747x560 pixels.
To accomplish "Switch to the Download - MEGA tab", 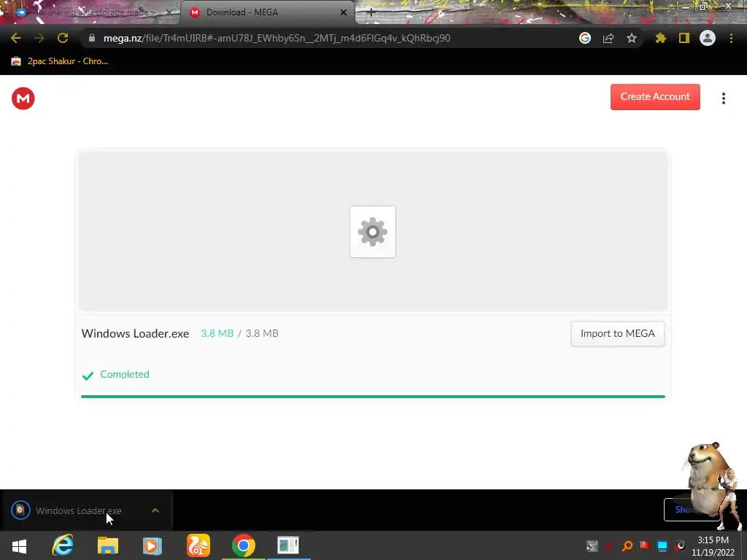I will tap(267, 12).
